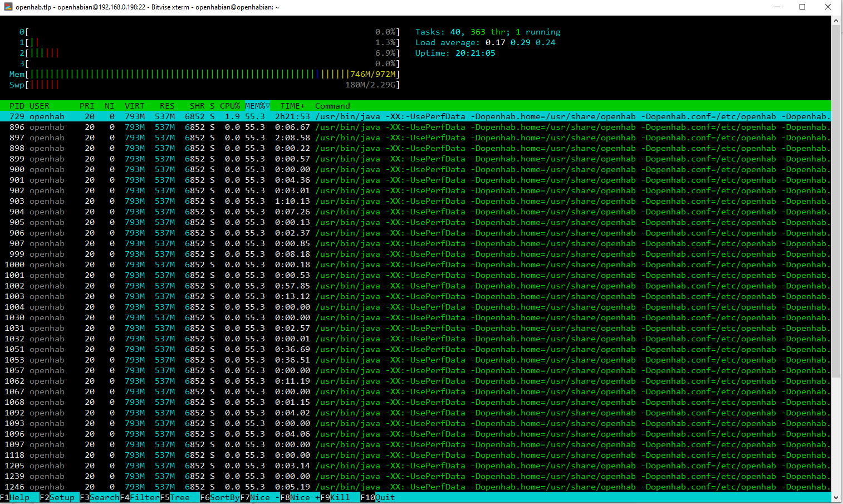843x504 pixels.
Task: Sort by the Command column header
Action: (x=332, y=106)
